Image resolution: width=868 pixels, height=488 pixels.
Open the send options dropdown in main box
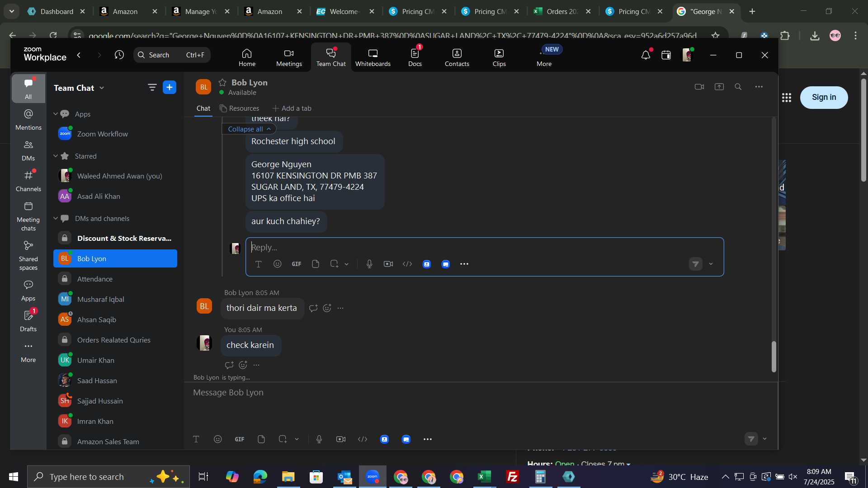coord(765,439)
